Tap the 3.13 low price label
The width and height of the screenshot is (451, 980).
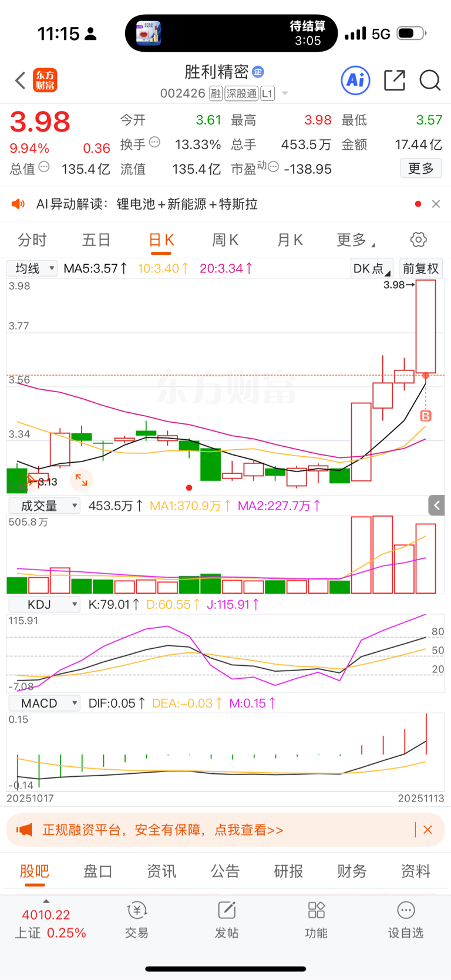tap(48, 482)
